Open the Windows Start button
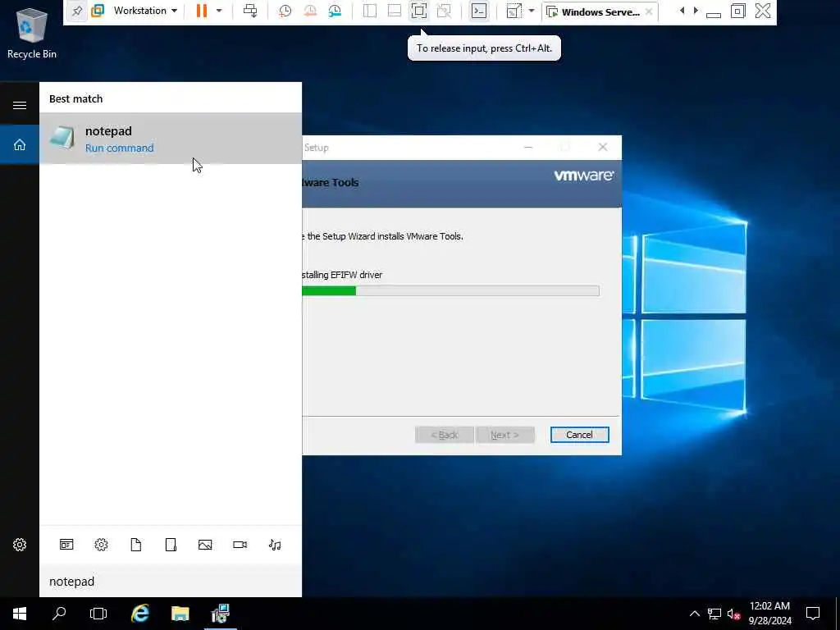The height and width of the screenshot is (630, 840). pyautogui.click(x=20, y=614)
